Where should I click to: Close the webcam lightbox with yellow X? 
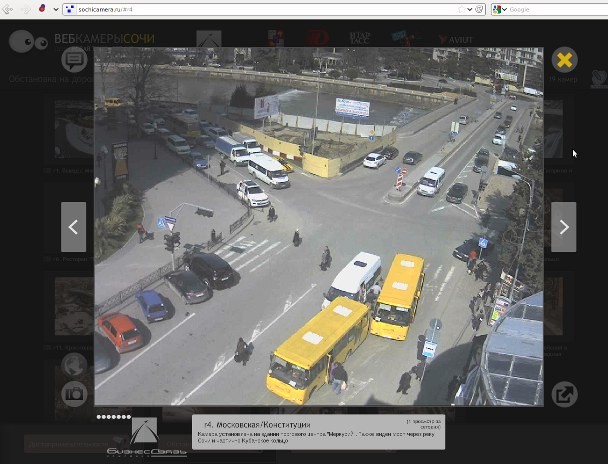pyautogui.click(x=564, y=60)
